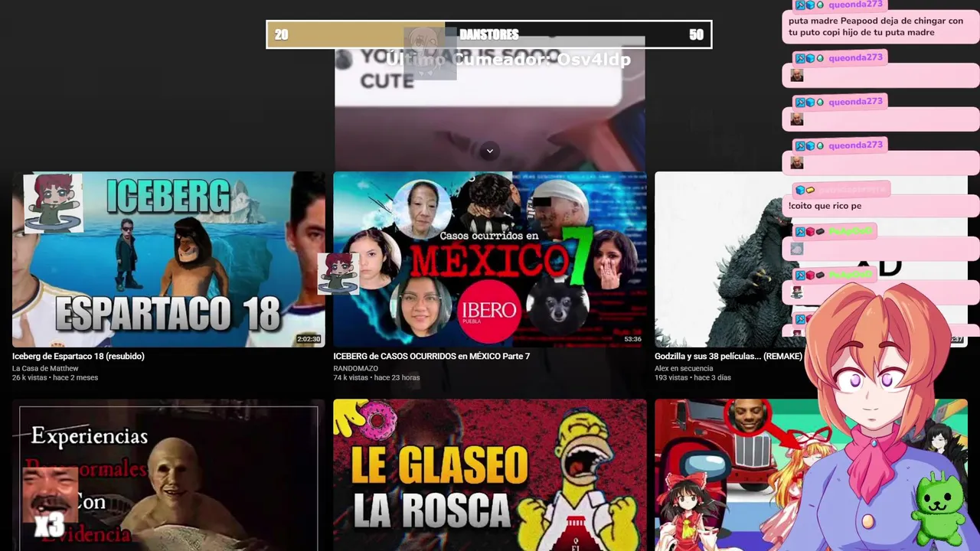Click the green cat sticker icon

(939, 507)
